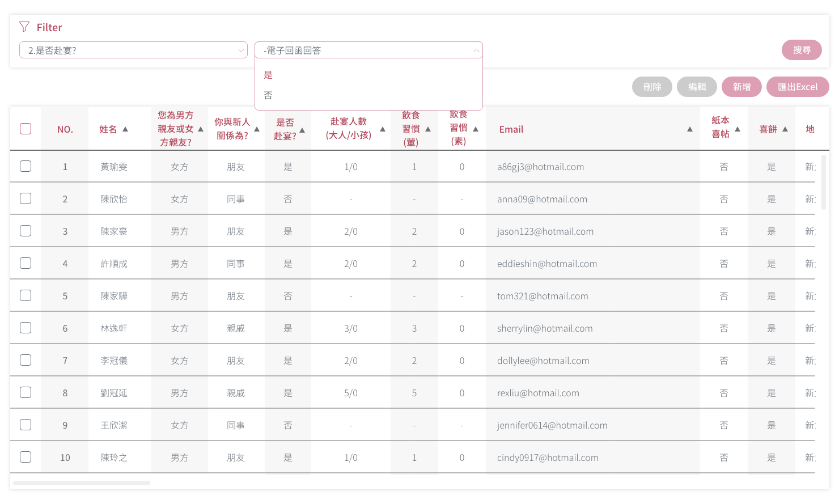Click the horizontal scrollbar under table
839x504 pixels.
click(x=82, y=483)
